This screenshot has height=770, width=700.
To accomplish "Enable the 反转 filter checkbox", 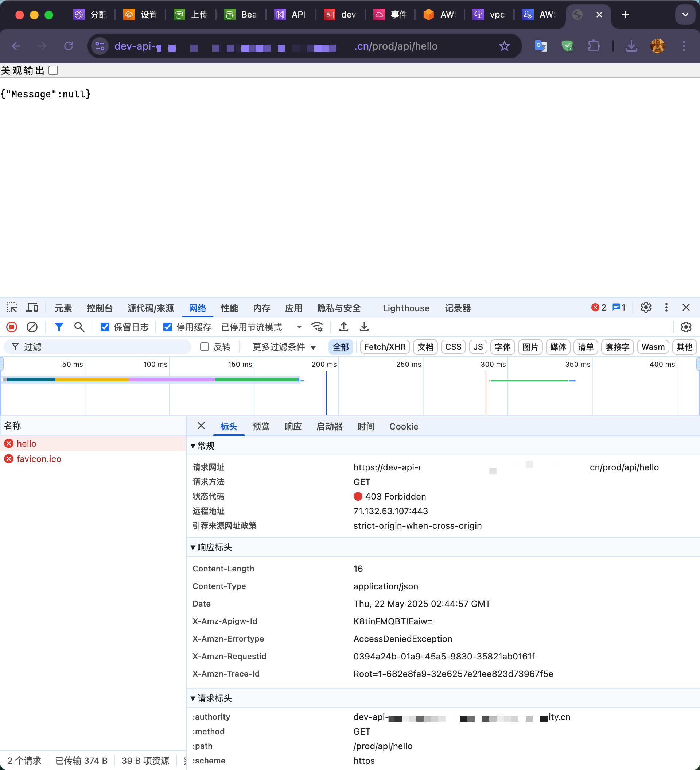I will click(205, 347).
